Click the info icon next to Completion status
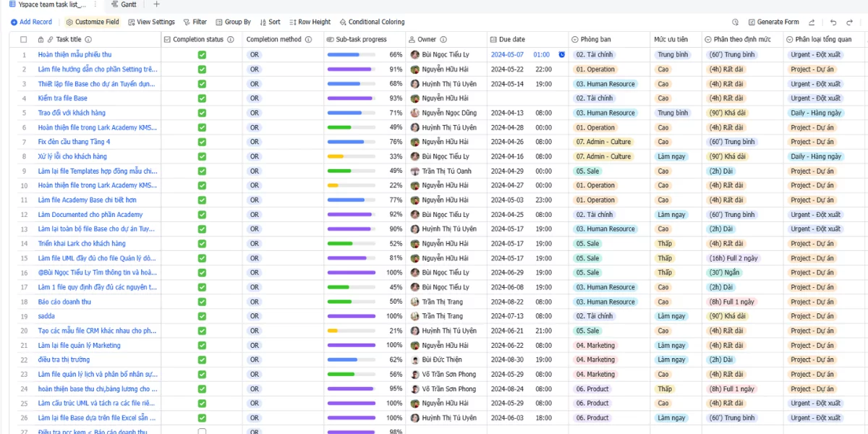This screenshot has width=868, height=434. tap(231, 40)
